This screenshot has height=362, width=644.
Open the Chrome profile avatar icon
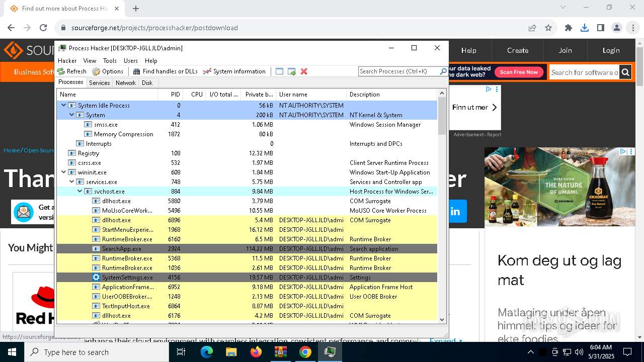click(617, 28)
